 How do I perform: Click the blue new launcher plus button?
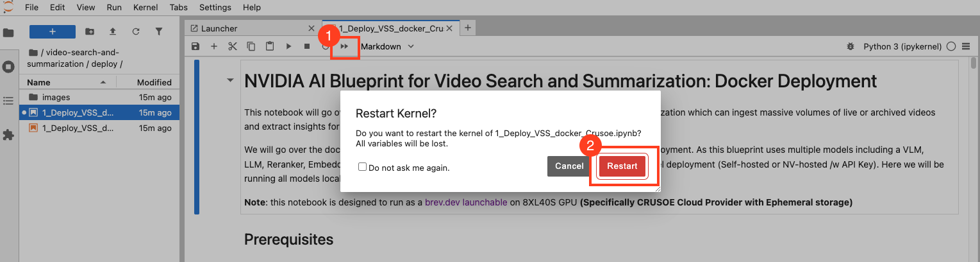tap(53, 31)
